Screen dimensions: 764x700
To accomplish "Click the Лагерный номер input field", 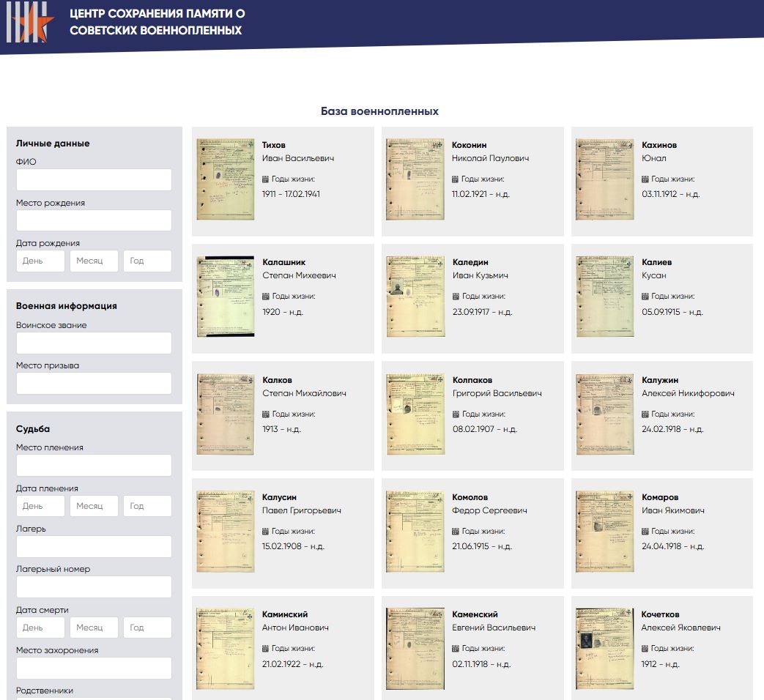I will [94, 587].
